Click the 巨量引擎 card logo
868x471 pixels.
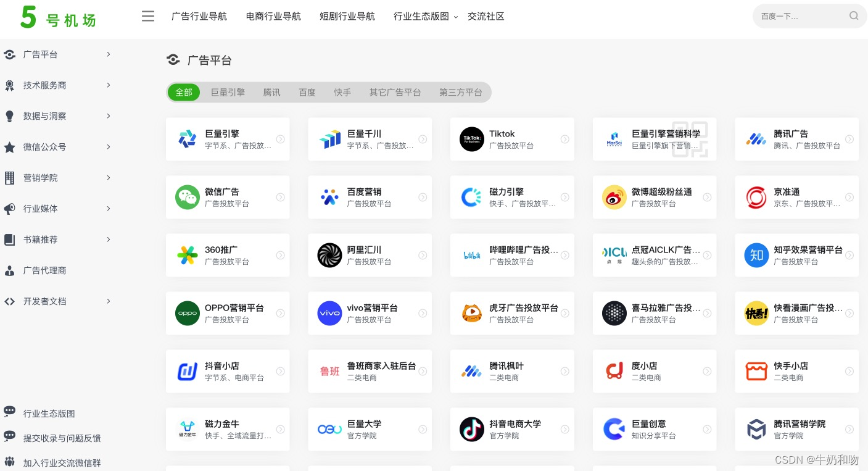(x=188, y=140)
